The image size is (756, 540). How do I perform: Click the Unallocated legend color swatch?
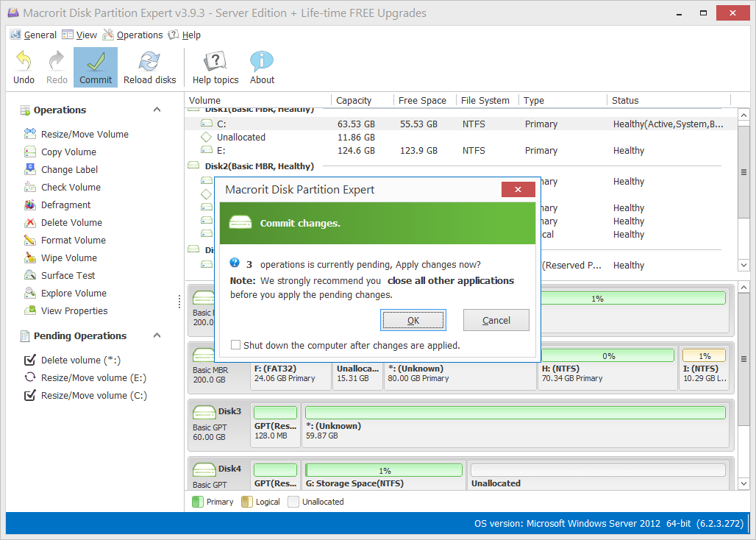[x=293, y=502]
